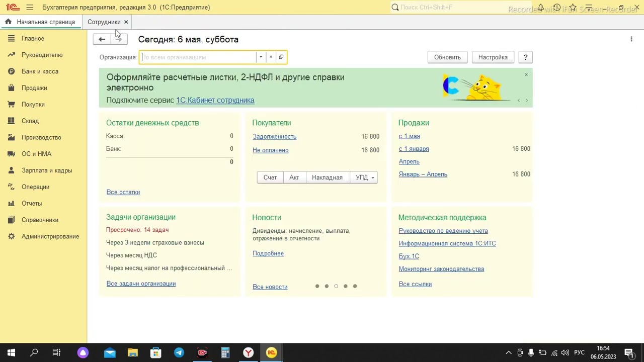Open the Задолженность link
The height and width of the screenshot is (362, 644).
click(274, 137)
